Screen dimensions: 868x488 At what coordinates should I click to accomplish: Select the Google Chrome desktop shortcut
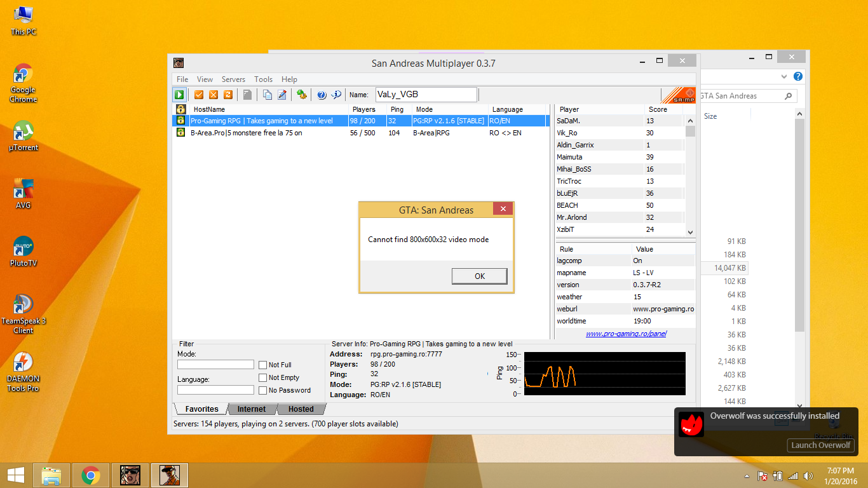coord(24,83)
